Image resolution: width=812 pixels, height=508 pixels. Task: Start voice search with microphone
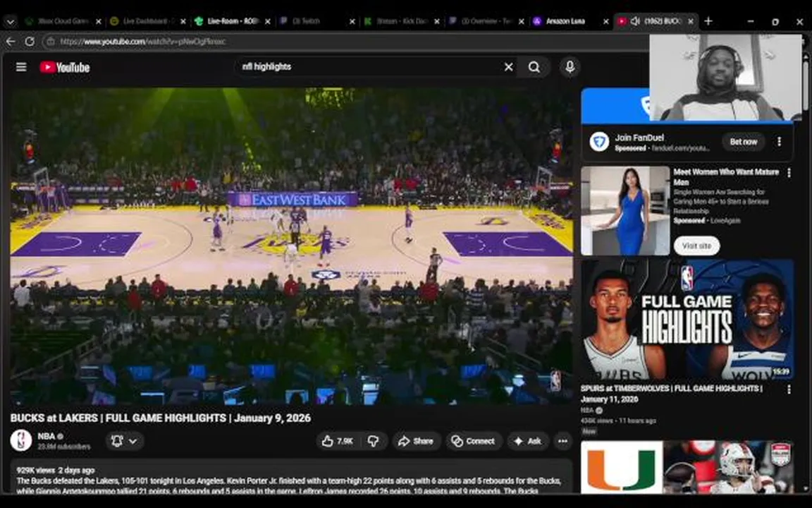coord(570,67)
